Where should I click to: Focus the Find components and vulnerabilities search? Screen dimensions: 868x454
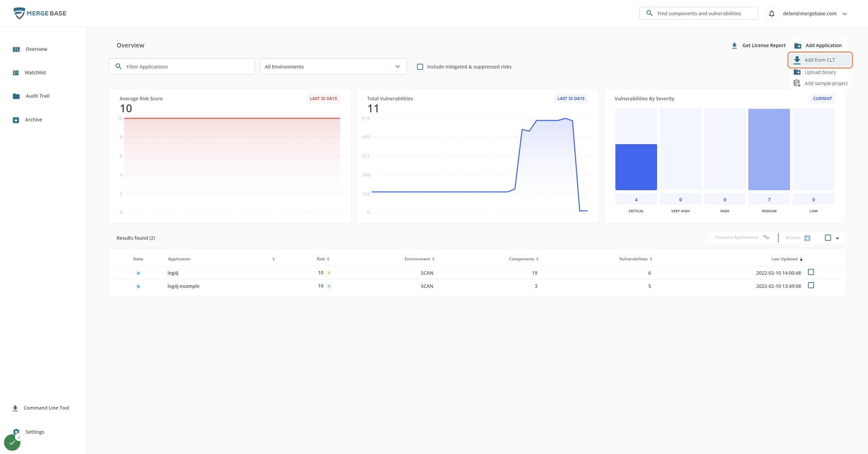[699, 14]
